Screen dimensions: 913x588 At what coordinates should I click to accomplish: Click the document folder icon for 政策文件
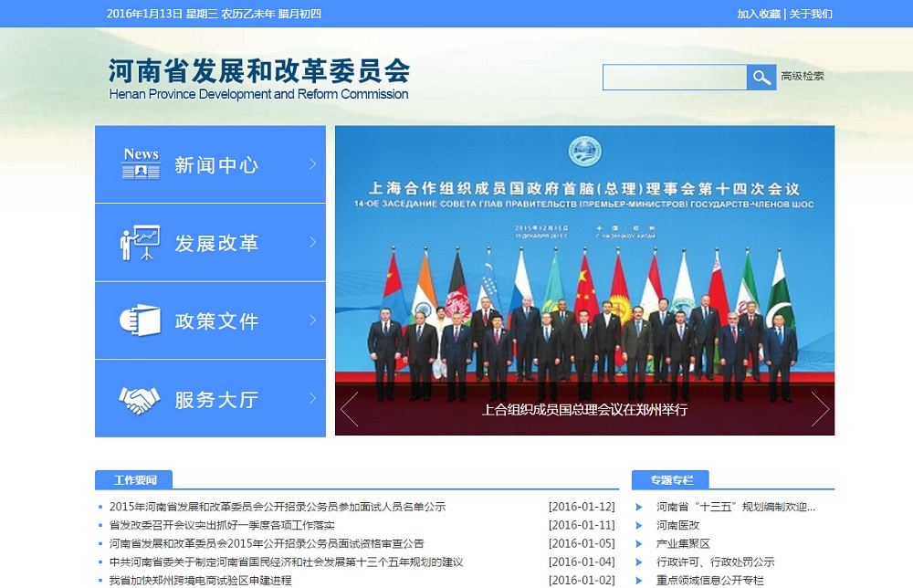tap(141, 320)
